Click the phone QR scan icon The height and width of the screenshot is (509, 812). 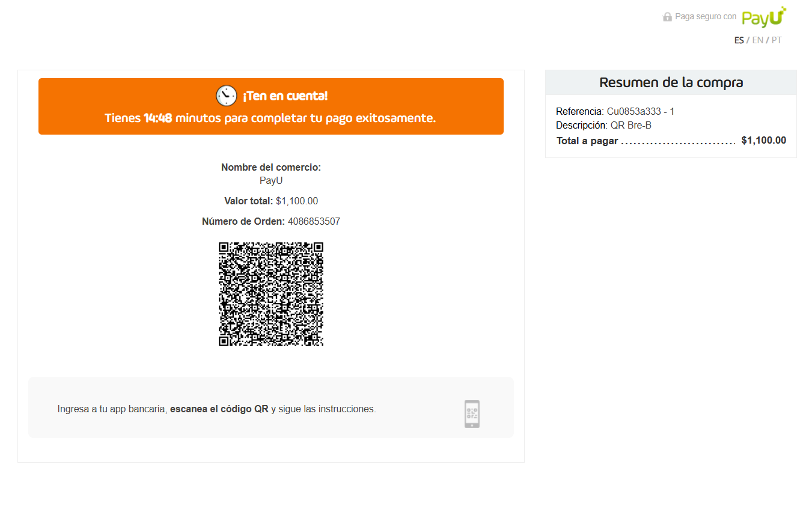tap(472, 414)
